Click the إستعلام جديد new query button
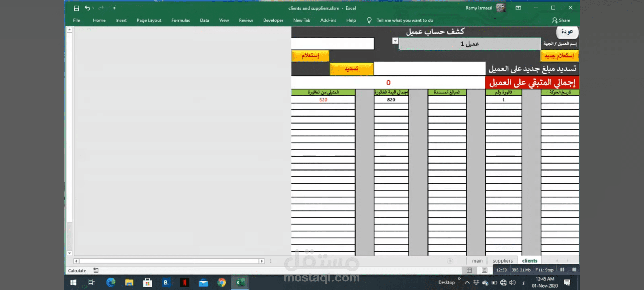The image size is (644, 290). 559,56
